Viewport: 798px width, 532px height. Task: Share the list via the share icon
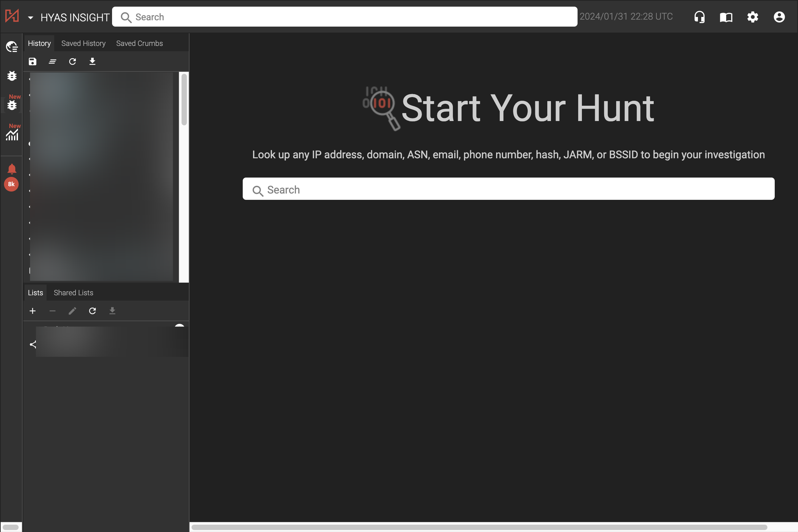tap(33, 344)
